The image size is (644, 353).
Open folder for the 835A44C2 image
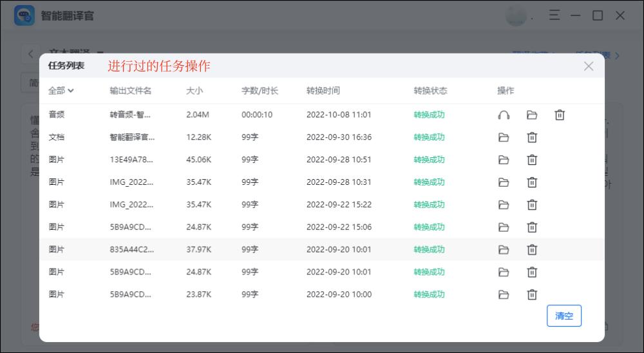tap(504, 250)
